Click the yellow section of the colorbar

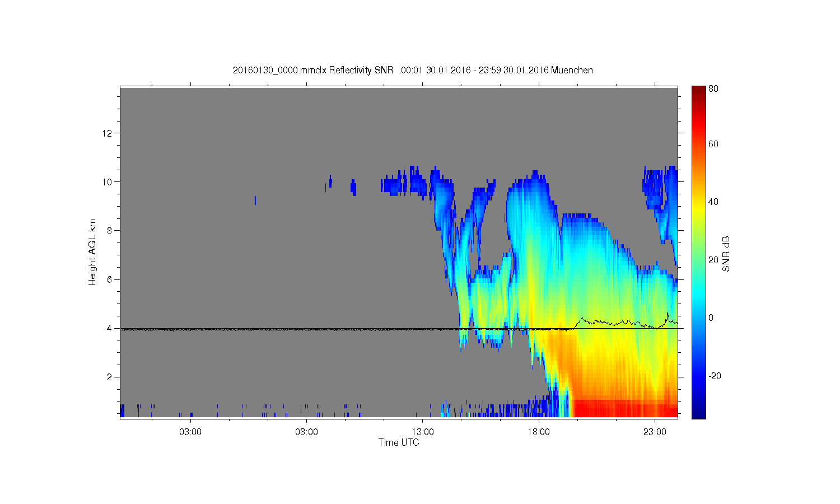coord(698,210)
